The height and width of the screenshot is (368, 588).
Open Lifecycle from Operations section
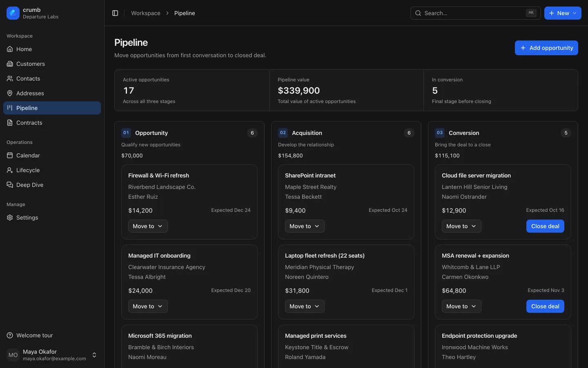[52, 170]
